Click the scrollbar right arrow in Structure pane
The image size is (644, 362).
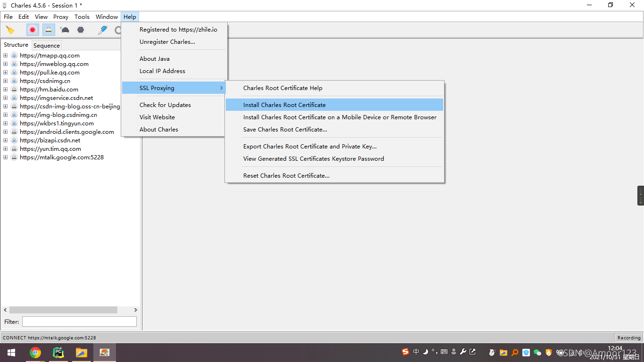click(x=135, y=310)
